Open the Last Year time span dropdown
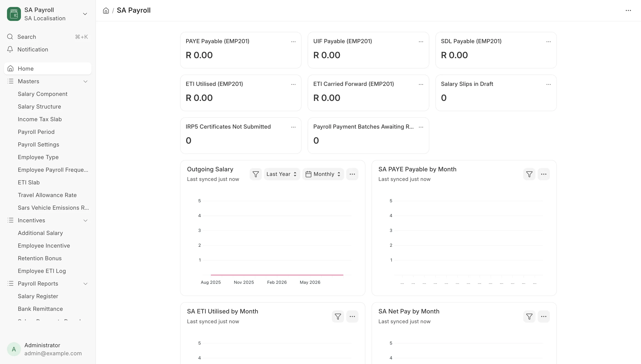This screenshot has height=364, width=641. tap(282, 174)
